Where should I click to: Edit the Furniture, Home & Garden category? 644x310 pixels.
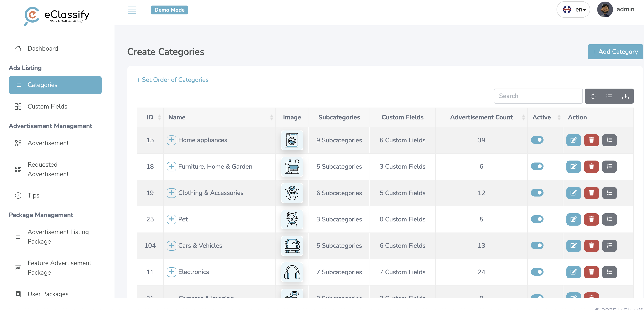574,166
